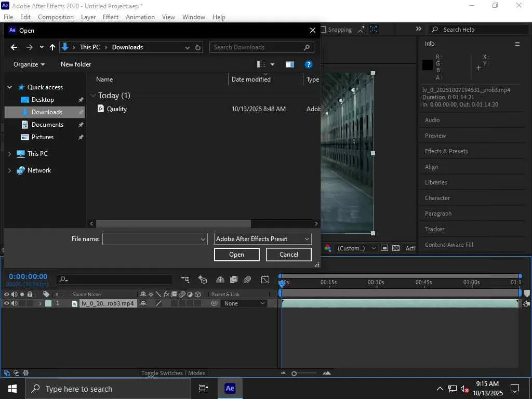Click the Graph Editor icon in timeline
The width and height of the screenshot is (532, 399).
click(265, 280)
